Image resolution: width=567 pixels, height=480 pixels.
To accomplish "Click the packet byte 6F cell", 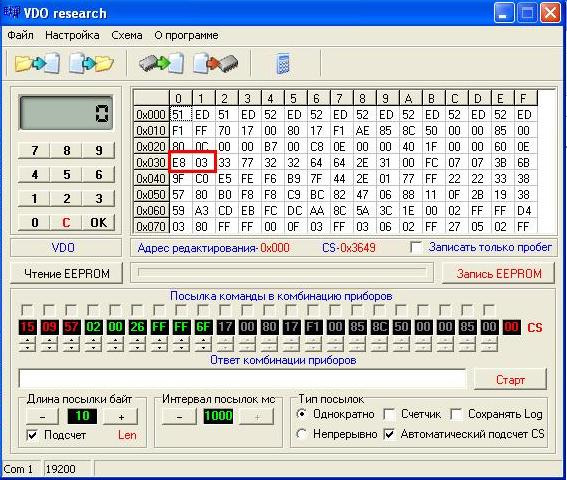I will (203, 327).
